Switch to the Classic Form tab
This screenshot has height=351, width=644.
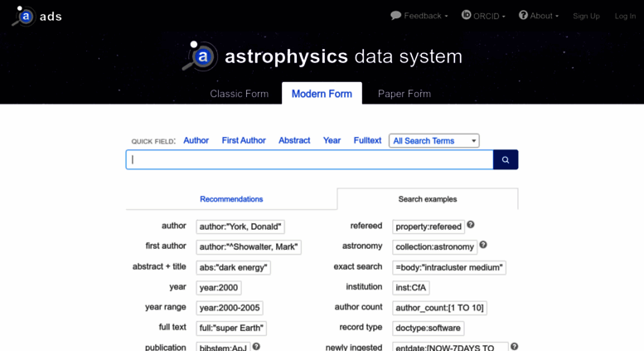[239, 94]
